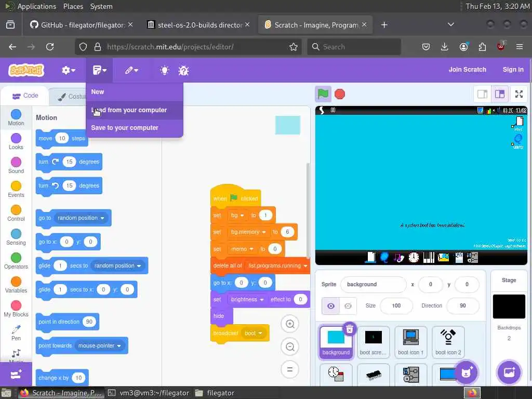Choose New from the File menu
Screen dimensions: 532x399
(x=135, y=92)
